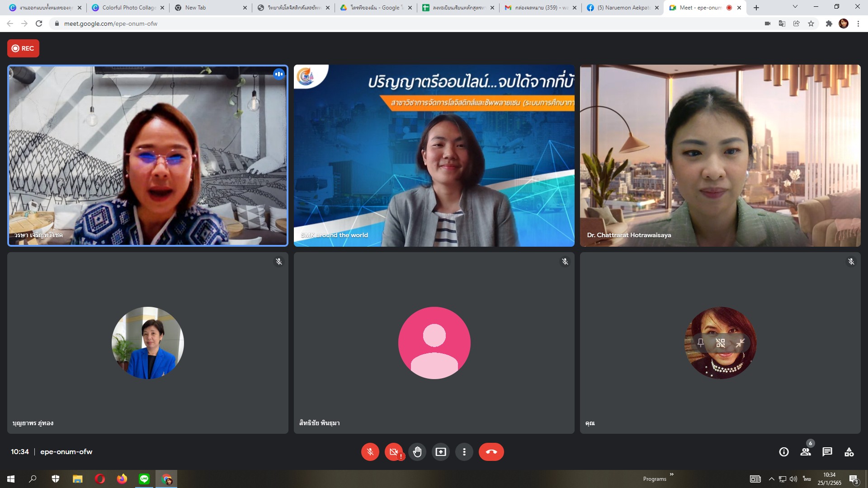Click the red REC recording indicator
The image size is (868, 488).
click(x=23, y=48)
